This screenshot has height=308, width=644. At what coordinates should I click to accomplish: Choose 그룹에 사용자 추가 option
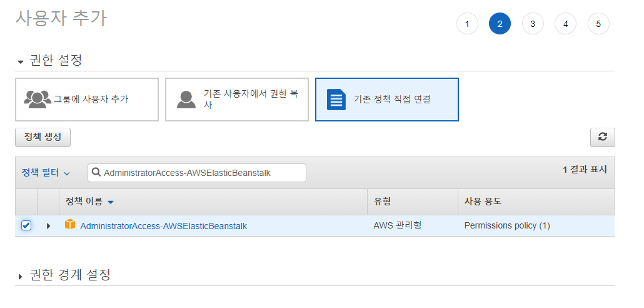(87, 100)
